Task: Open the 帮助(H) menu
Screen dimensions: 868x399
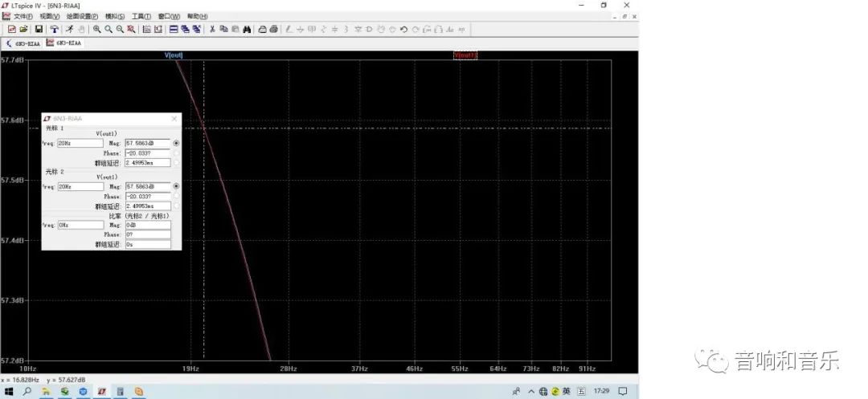Action: pyautogui.click(x=197, y=17)
